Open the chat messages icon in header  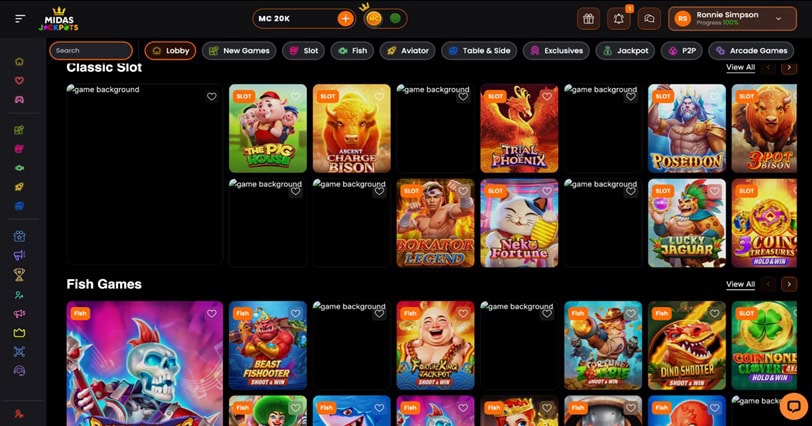(649, 19)
